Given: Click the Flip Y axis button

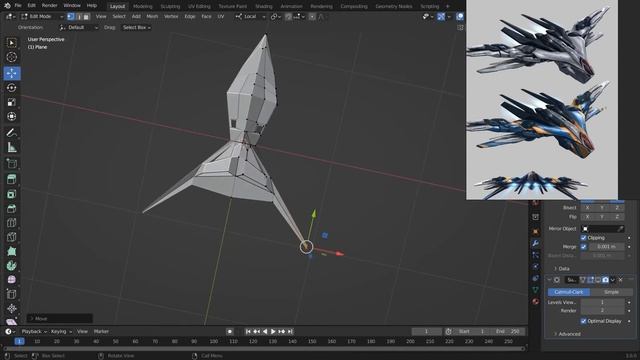Looking at the screenshot, I should (x=602, y=217).
